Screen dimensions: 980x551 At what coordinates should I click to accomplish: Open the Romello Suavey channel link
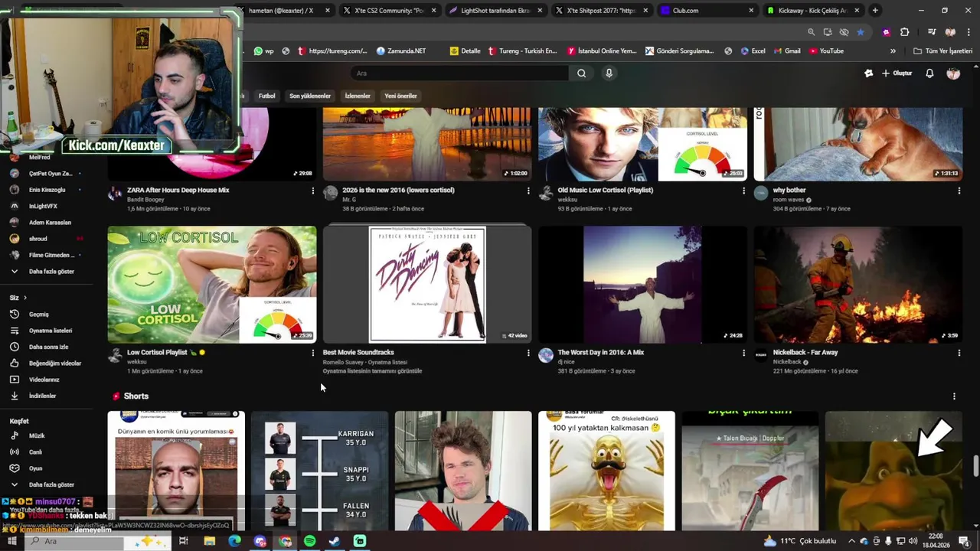pyautogui.click(x=345, y=362)
